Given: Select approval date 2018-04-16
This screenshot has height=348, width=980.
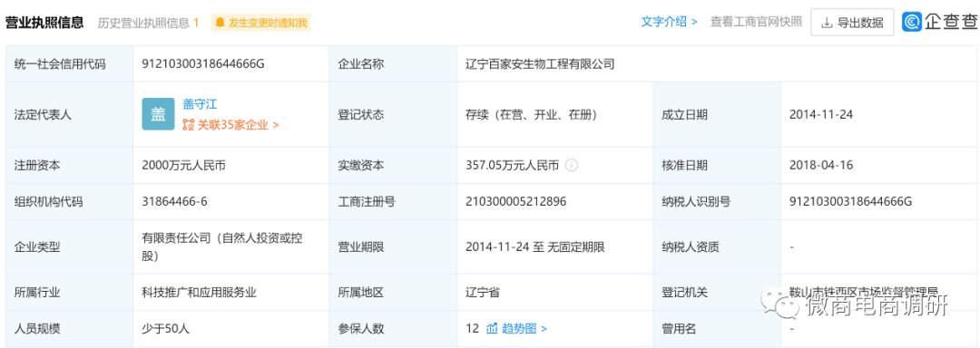Looking at the screenshot, I should (821, 166).
